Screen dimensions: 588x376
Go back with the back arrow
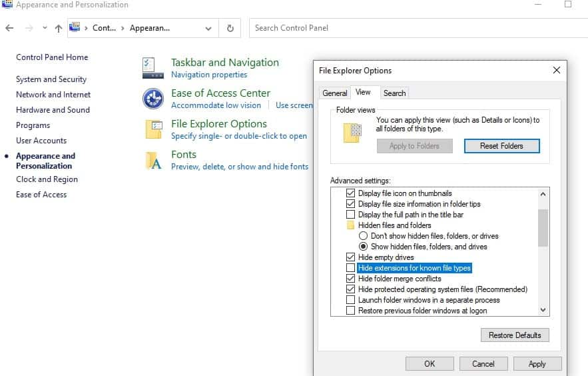click(10, 28)
